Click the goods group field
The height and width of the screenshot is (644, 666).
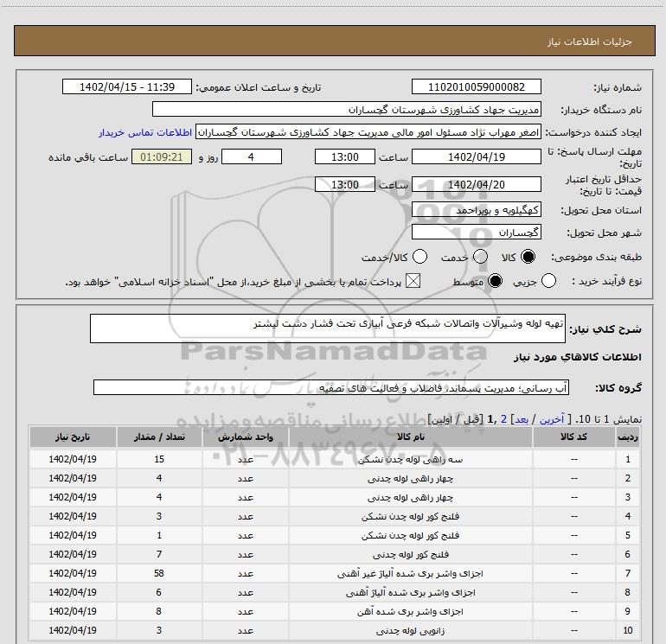click(x=330, y=388)
